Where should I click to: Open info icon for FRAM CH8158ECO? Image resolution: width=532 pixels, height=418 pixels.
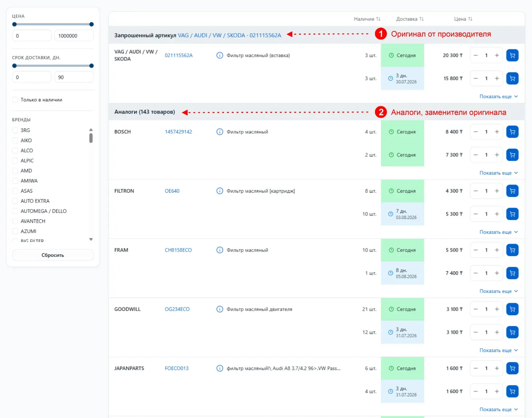(x=220, y=250)
